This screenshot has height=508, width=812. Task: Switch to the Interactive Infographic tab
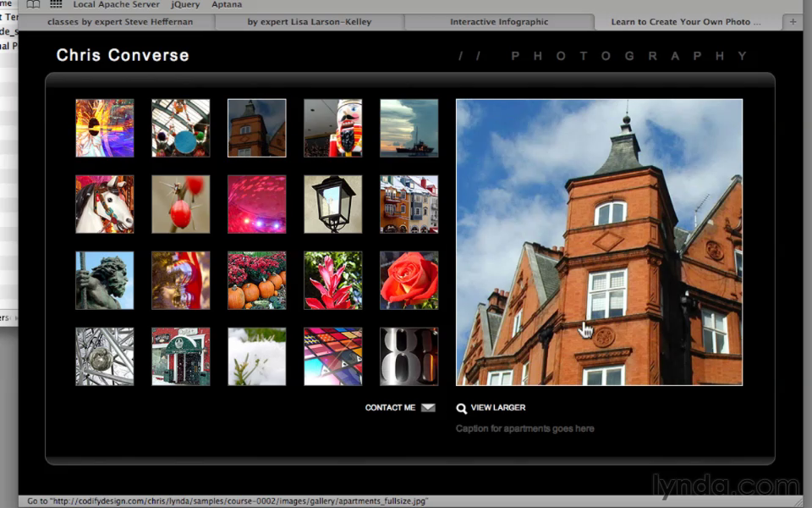[499, 22]
